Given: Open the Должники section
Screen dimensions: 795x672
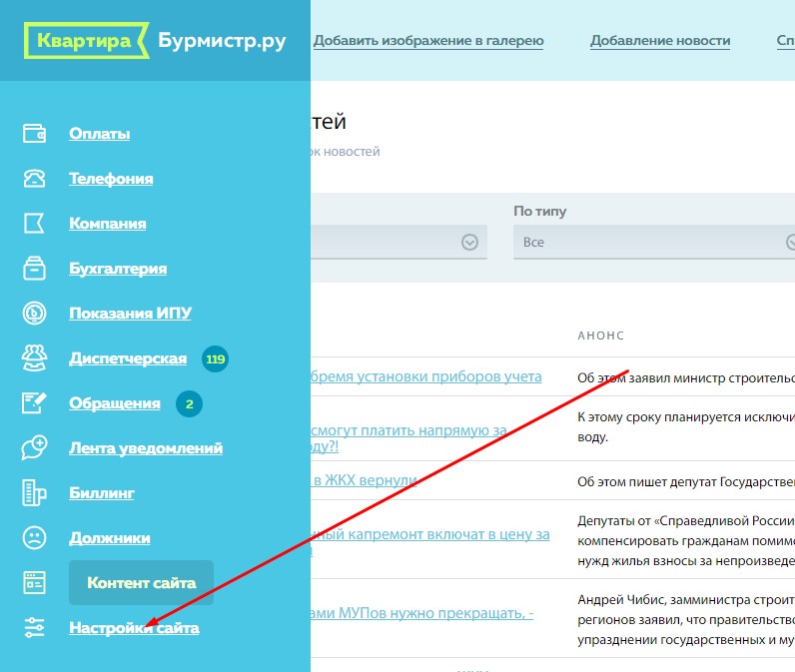Looking at the screenshot, I should [110, 538].
